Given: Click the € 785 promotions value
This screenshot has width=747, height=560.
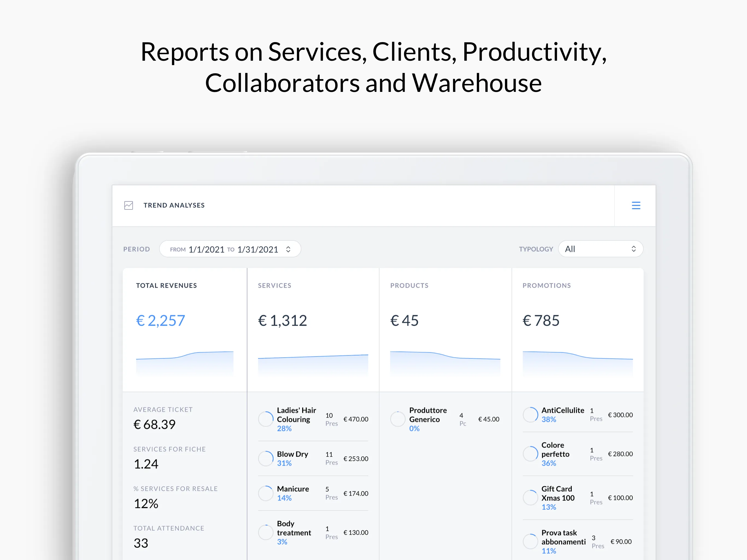Looking at the screenshot, I should click(x=541, y=320).
